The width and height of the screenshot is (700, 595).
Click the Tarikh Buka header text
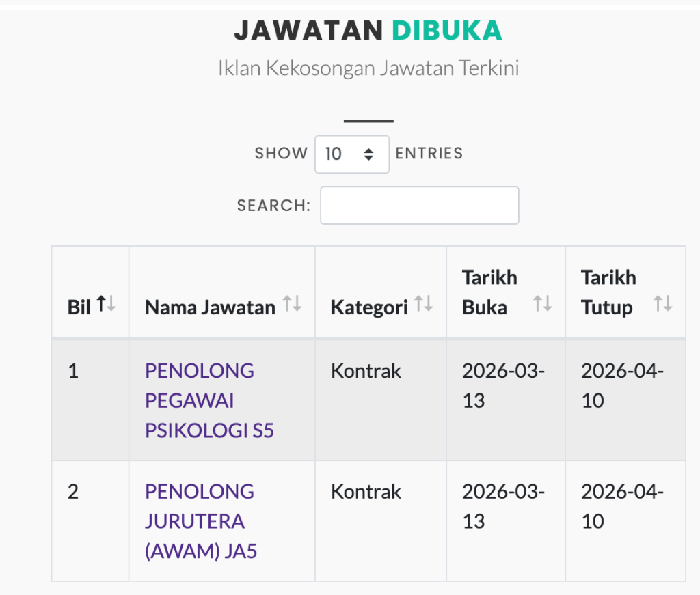[x=489, y=292]
